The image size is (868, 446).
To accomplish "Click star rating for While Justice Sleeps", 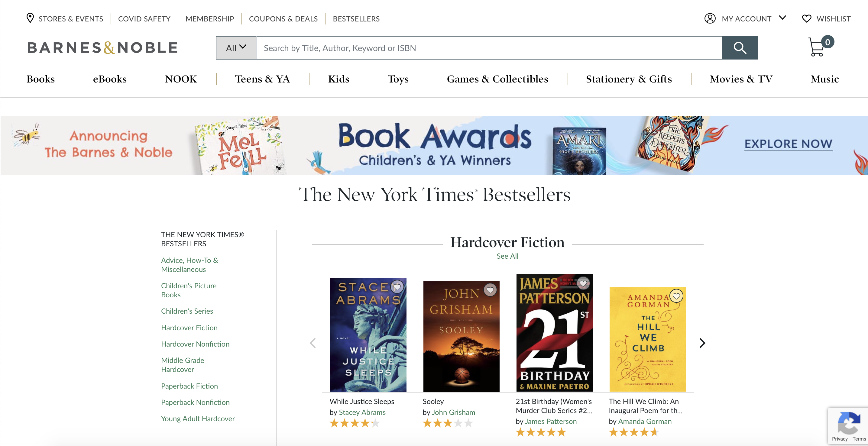I will click(x=355, y=423).
